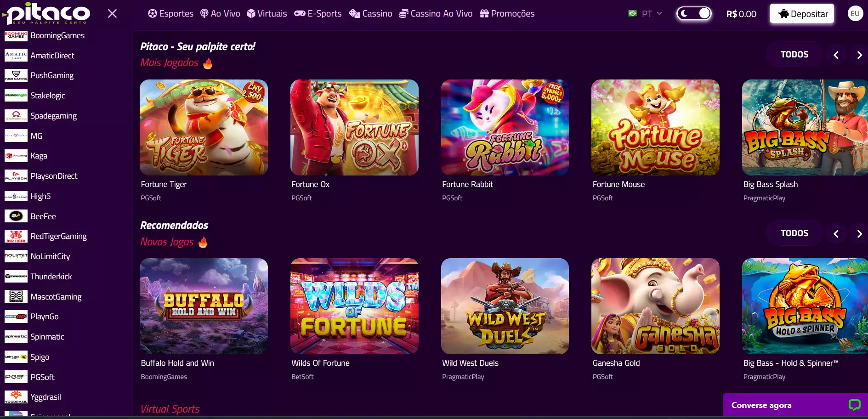This screenshot has width=868, height=419.
Task: Open Wild West Duels game
Action: 505,306
